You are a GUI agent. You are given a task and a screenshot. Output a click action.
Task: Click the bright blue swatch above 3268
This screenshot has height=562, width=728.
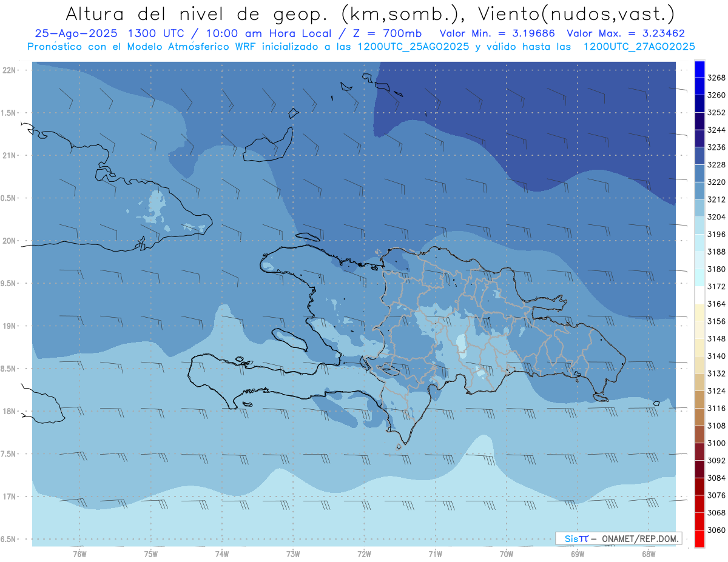699,69
